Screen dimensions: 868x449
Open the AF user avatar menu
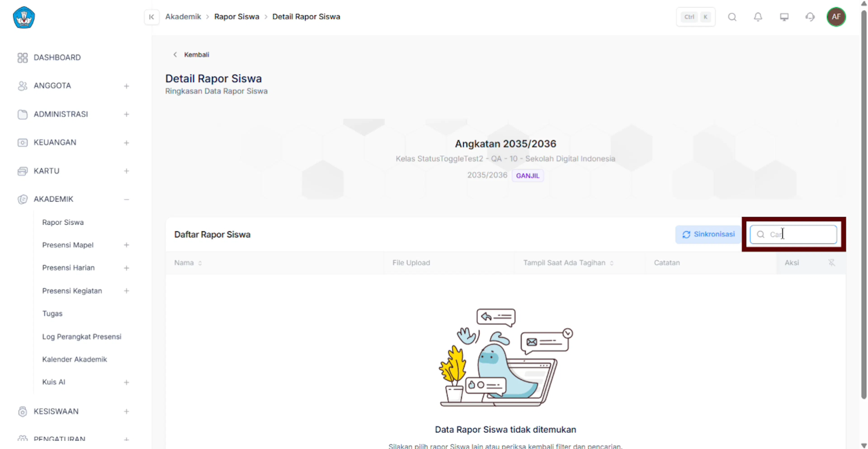click(836, 17)
